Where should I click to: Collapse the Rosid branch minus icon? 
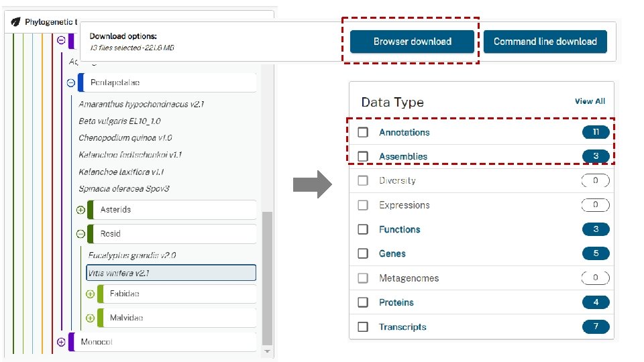pos(81,234)
